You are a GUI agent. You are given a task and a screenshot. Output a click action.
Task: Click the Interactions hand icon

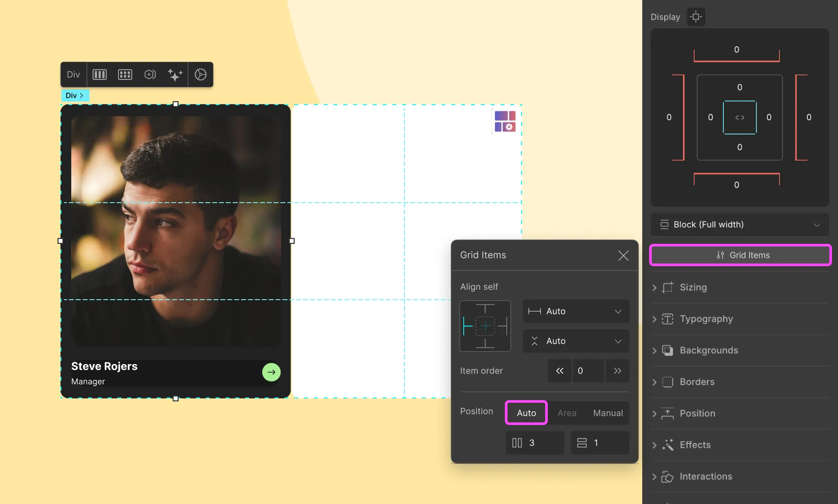(668, 477)
